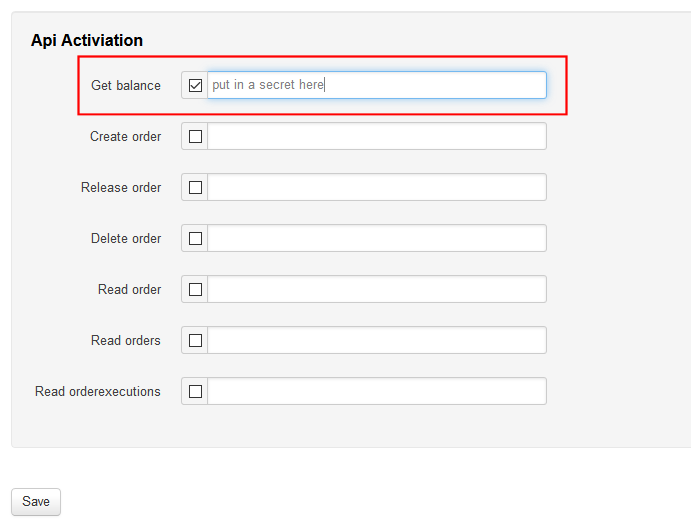Focus the Get balance secret field
Viewport: 691px width, 523px height.
376,86
